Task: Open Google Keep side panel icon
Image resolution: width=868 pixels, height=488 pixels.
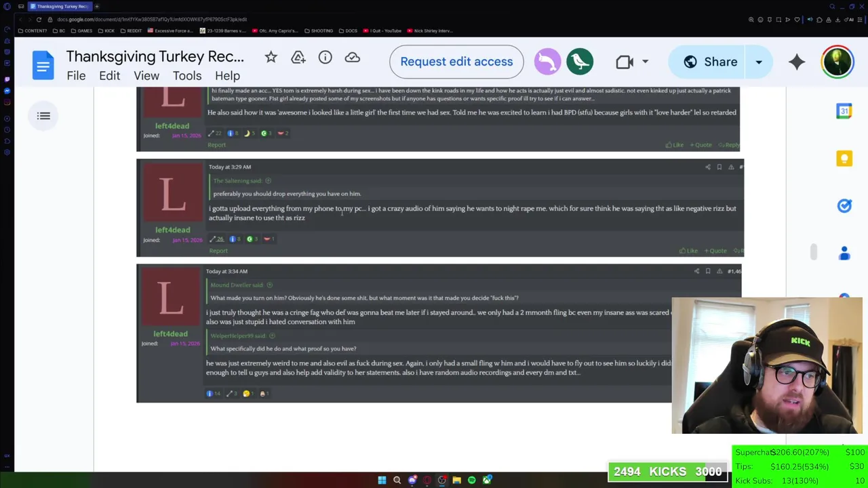Action: pos(844,159)
